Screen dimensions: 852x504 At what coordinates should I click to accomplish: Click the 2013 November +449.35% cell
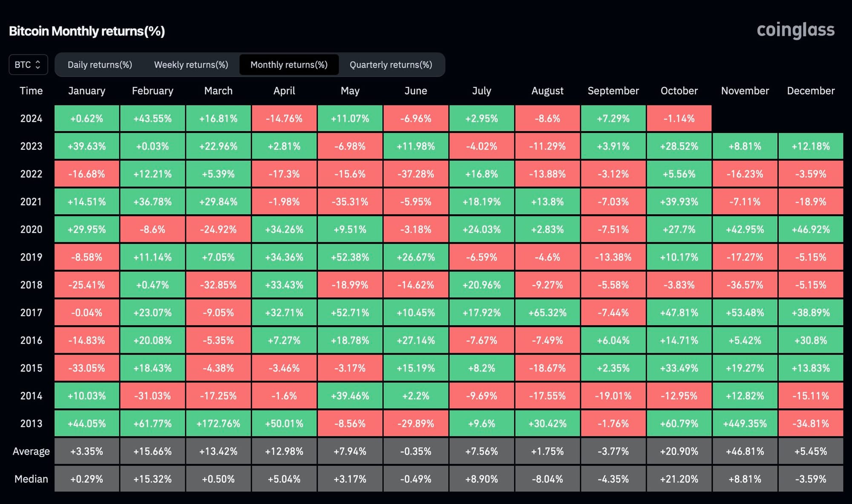pyautogui.click(x=745, y=424)
